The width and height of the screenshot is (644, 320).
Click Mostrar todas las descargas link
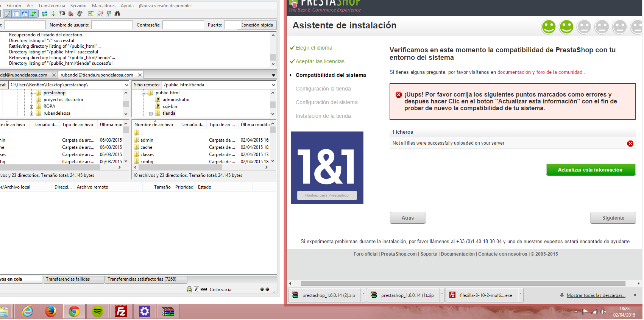(596, 295)
